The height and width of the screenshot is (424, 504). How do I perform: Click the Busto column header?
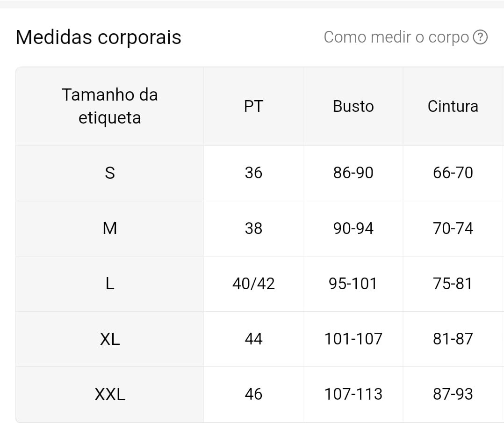pos(353,106)
